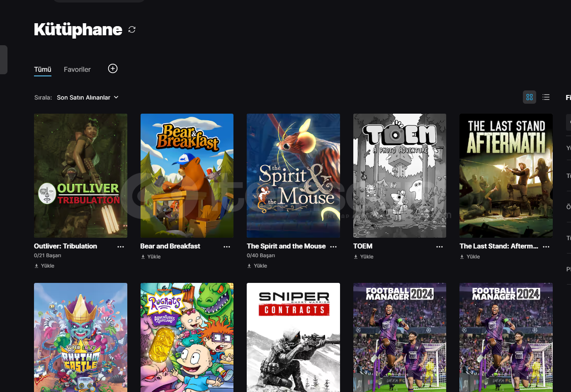571x392 pixels.
Task: Install The Spirit and the Mouse via Yükle
Action: coord(257,266)
